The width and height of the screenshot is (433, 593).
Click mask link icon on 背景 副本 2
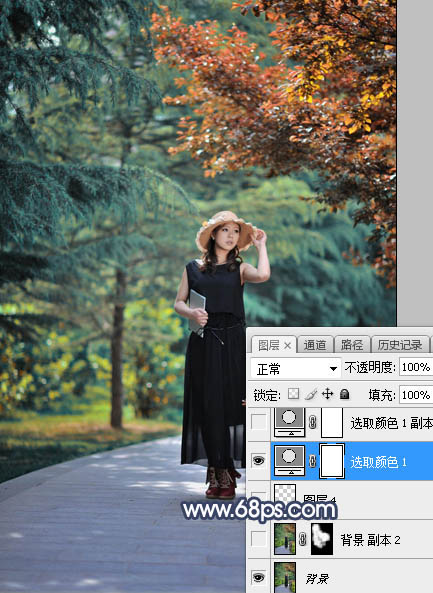(x=303, y=539)
